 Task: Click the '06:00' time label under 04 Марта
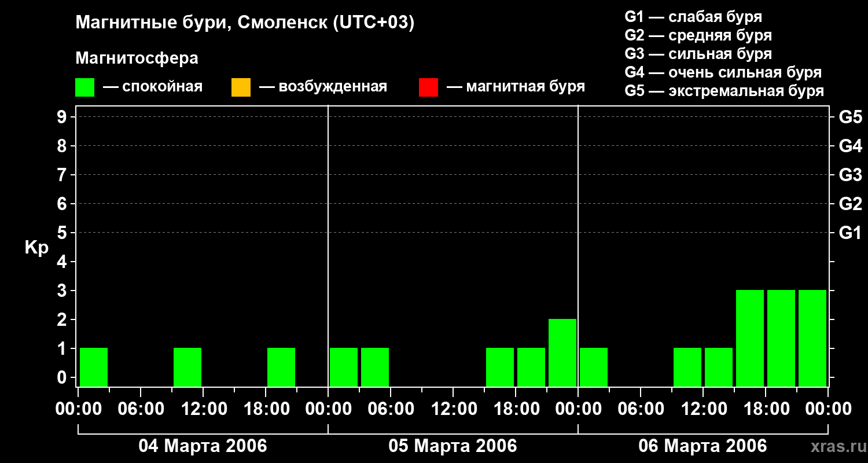coord(140,409)
